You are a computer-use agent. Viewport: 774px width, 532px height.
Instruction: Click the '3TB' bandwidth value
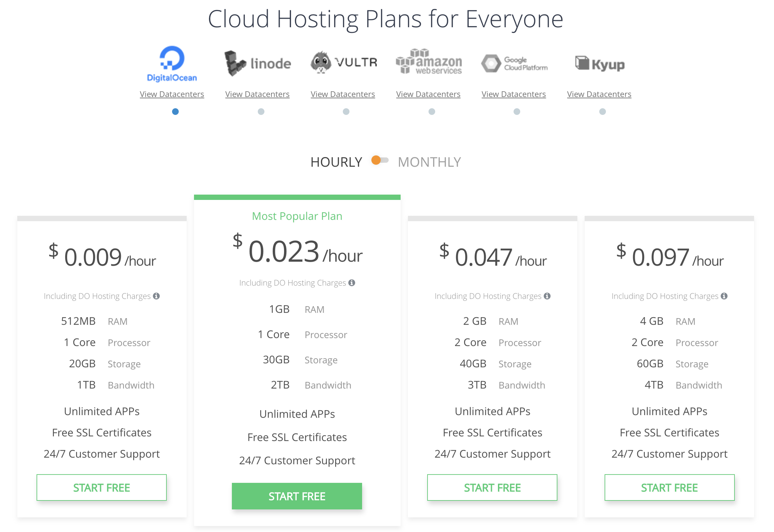[x=477, y=385]
